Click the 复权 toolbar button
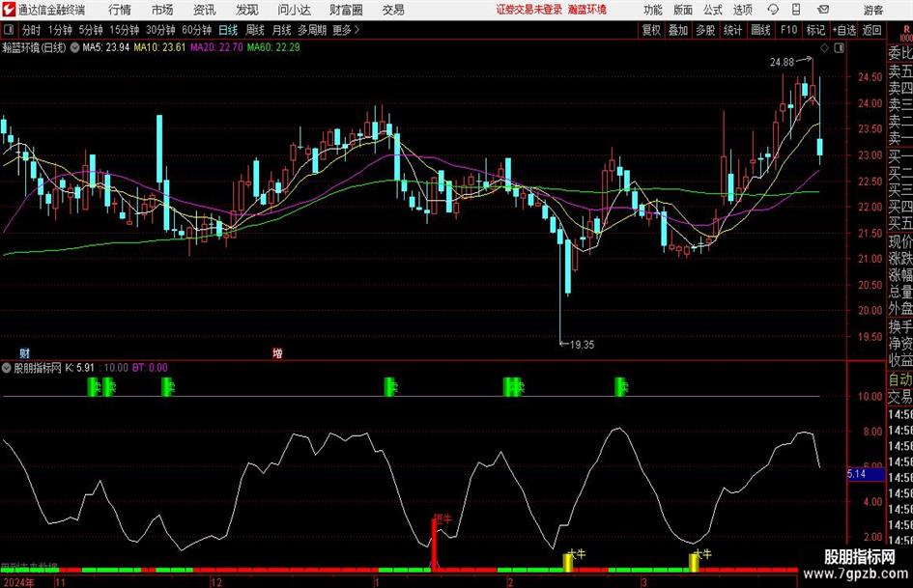This screenshot has width=913, height=588. click(651, 30)
